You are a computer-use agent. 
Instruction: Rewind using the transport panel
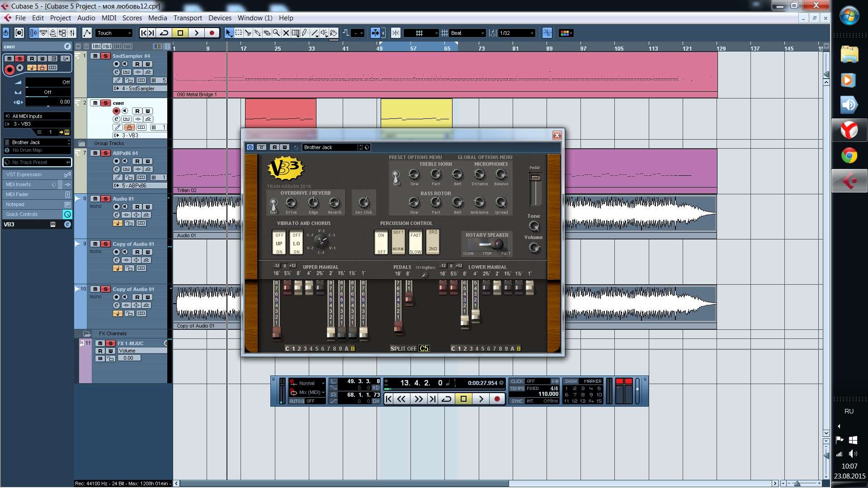[401, 399]
